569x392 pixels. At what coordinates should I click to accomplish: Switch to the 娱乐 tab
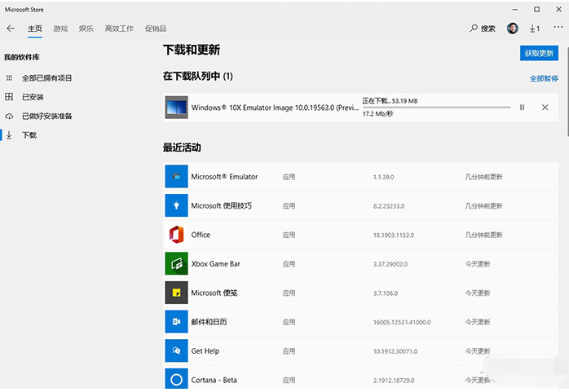(86, 29)
